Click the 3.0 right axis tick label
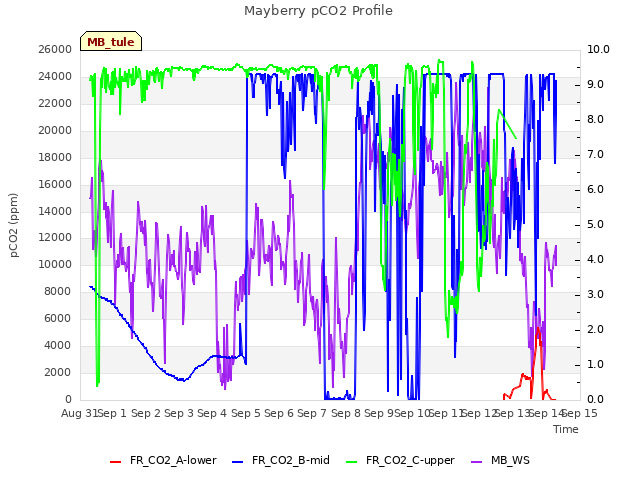The height and width of the screenshot is (480, 640). 595,294
